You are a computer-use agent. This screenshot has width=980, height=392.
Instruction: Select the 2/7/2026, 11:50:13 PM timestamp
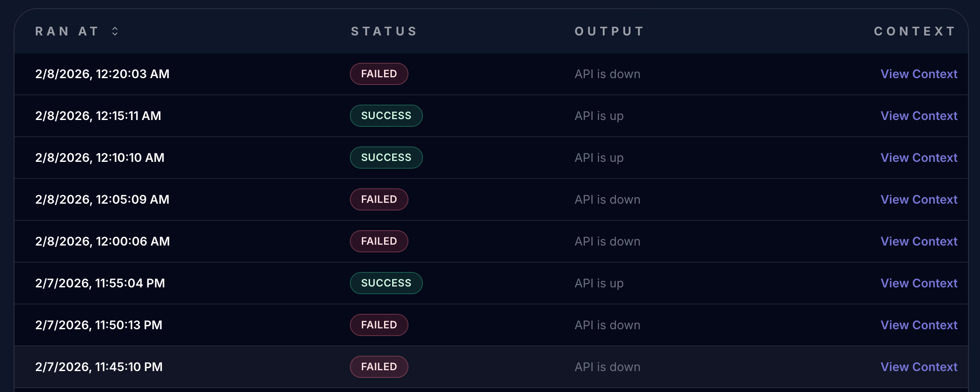pyautogui.click(x=99, y=325)
